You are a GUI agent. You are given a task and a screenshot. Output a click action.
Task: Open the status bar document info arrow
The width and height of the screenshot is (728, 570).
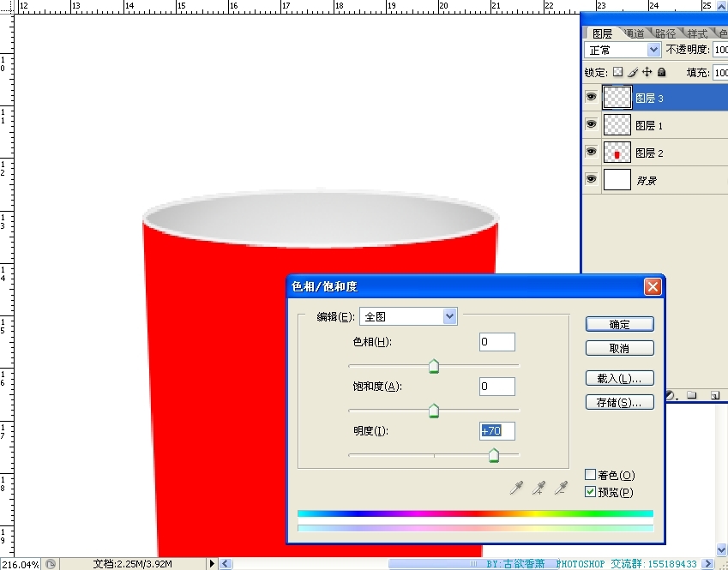[212, 564]
